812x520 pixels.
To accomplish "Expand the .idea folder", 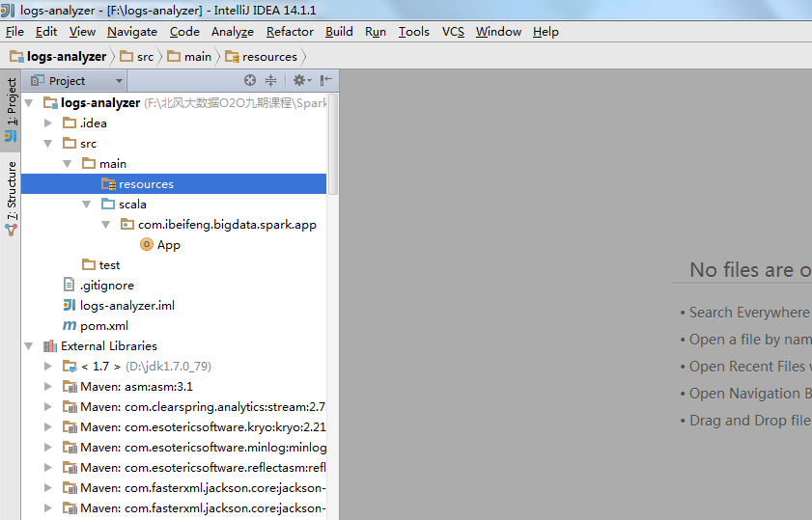I will (x=48, y=123).
